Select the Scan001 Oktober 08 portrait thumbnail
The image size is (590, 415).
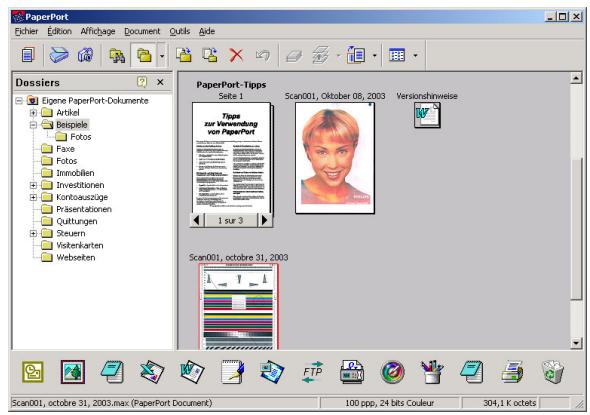335,158
